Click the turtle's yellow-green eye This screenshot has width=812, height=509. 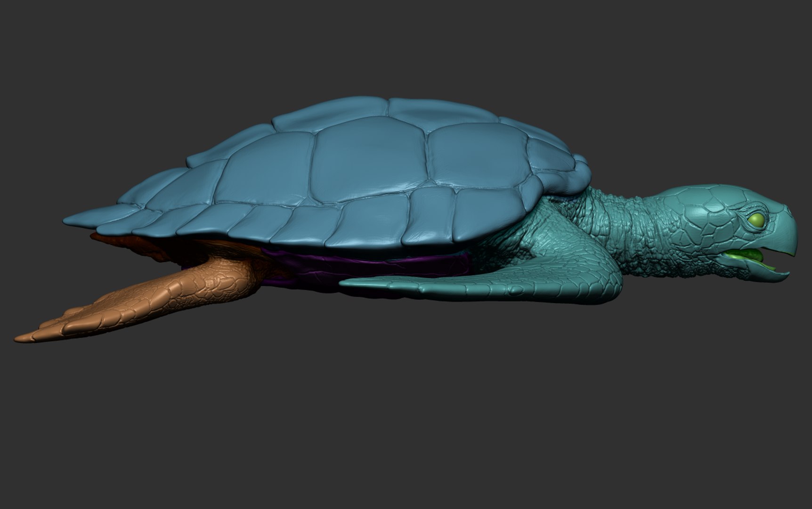pyautogui.click(x=757, y=220)
